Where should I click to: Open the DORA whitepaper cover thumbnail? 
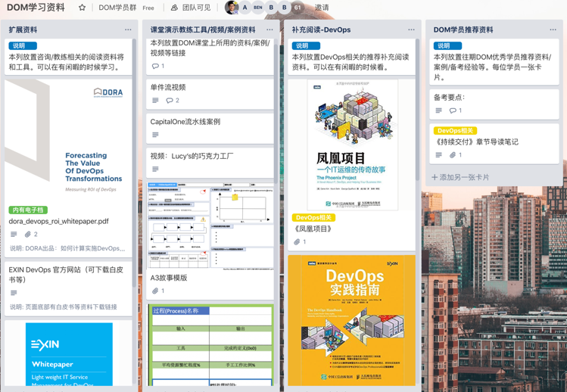(68, 141)
